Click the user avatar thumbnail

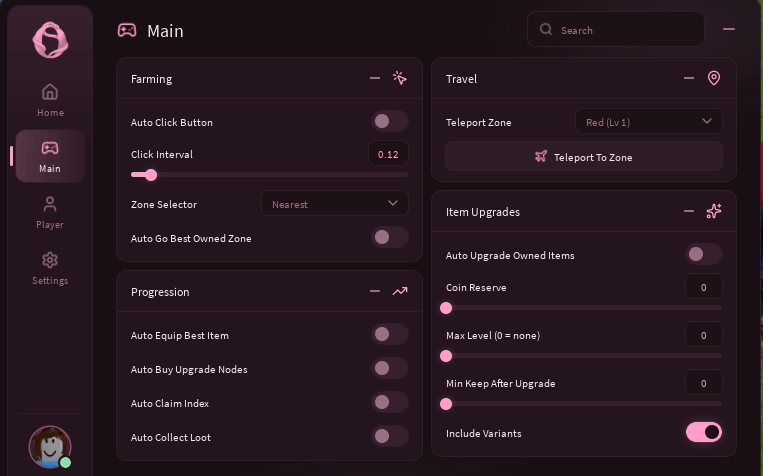(x=50, y=447)
